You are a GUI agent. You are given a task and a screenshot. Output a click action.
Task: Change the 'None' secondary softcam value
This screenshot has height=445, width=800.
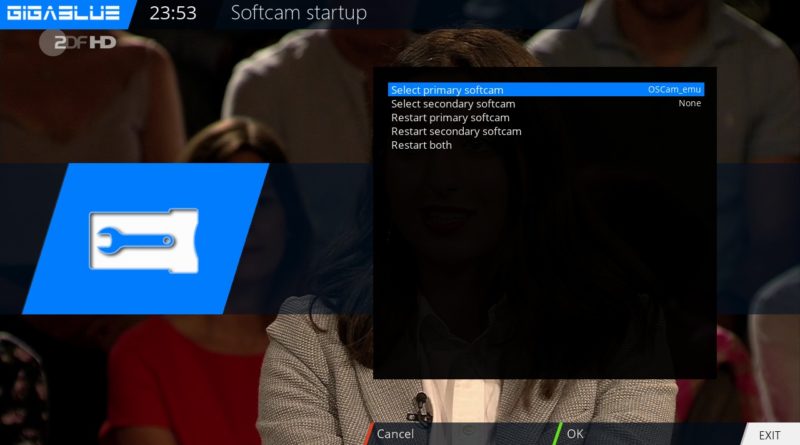click(x=689, y=103)
